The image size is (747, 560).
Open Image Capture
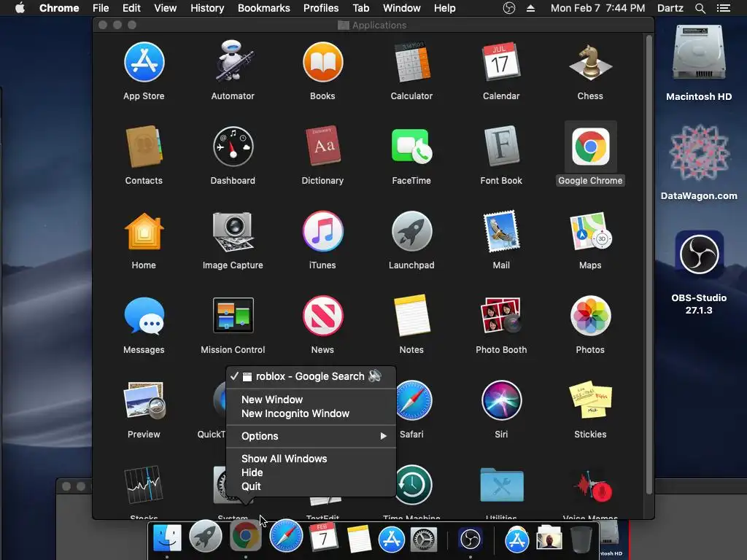click(233, 231)
